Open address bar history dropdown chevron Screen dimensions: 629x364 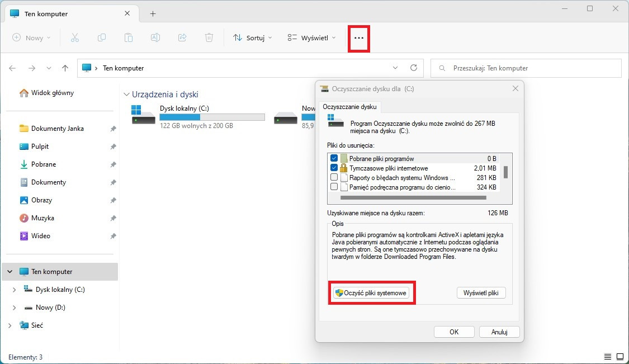(395, 68)
